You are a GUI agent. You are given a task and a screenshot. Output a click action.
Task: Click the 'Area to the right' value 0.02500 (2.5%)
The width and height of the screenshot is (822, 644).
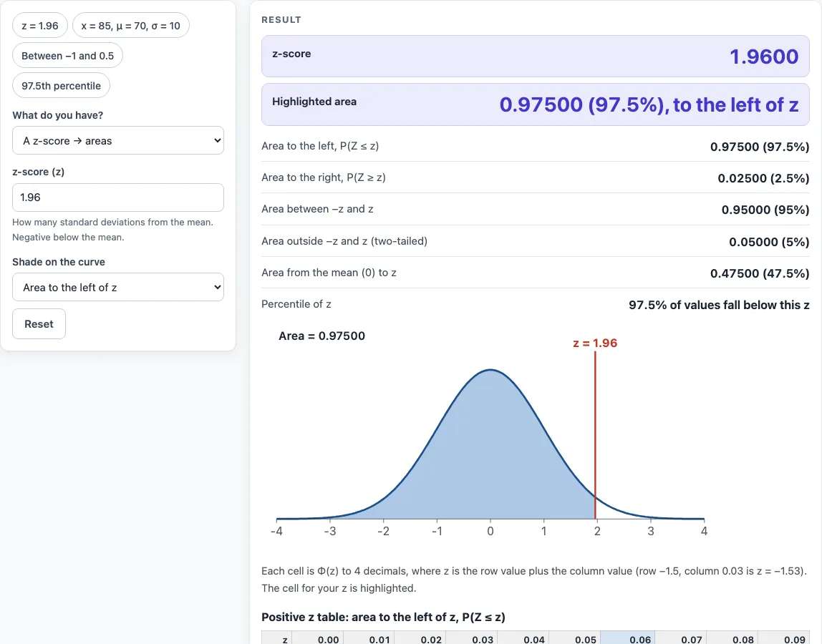tap(763, 178)
